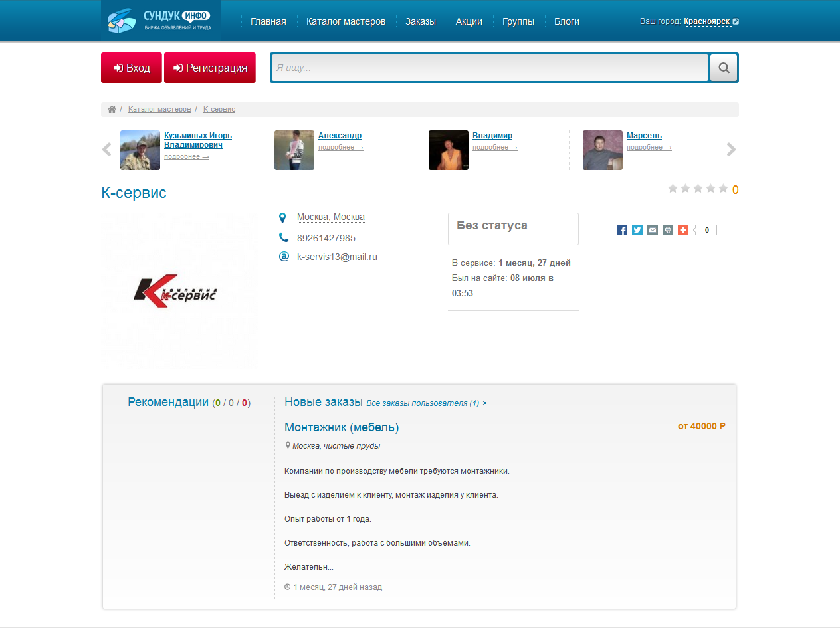The image size is (840, 630).
Task: Click Кузьминых Игорь photo thumbnail
Action: [x=140, y=150]
